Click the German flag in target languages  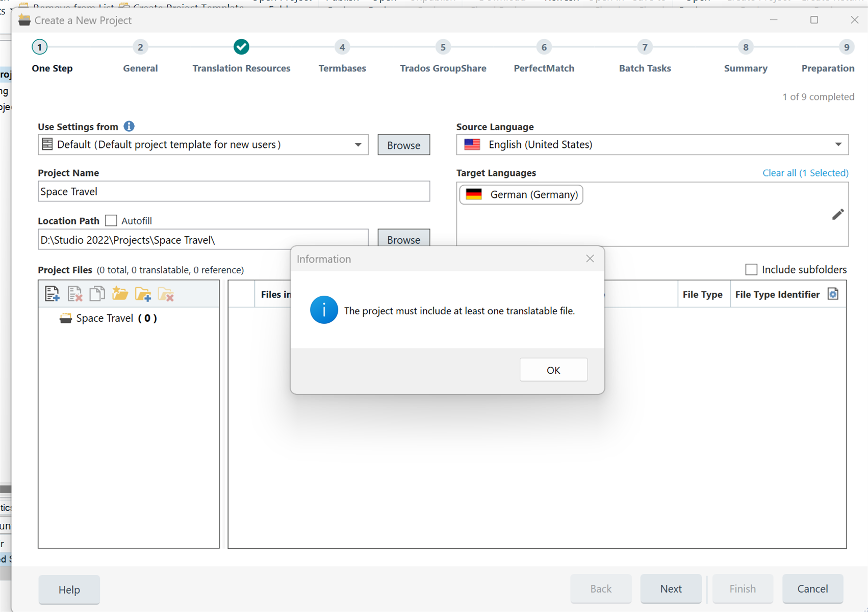coord(474,194)
